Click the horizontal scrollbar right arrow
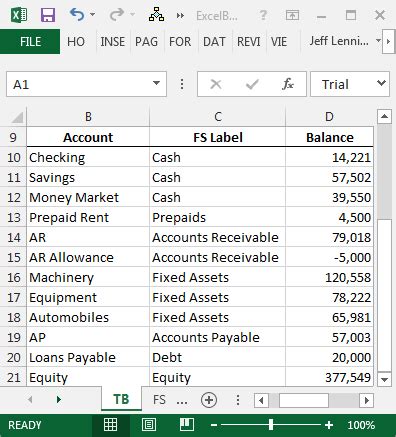Image resolution: width=396 pixels, height=437 pixels. (367, 400)
